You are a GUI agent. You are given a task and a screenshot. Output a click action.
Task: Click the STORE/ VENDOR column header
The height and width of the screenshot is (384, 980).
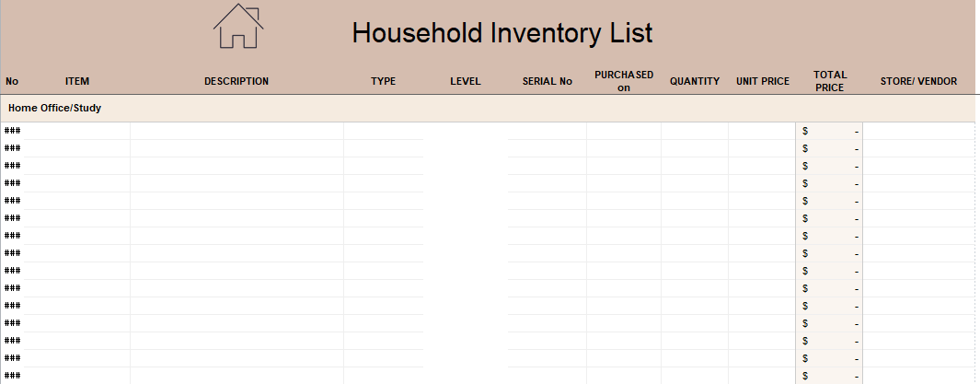(918, 81)
